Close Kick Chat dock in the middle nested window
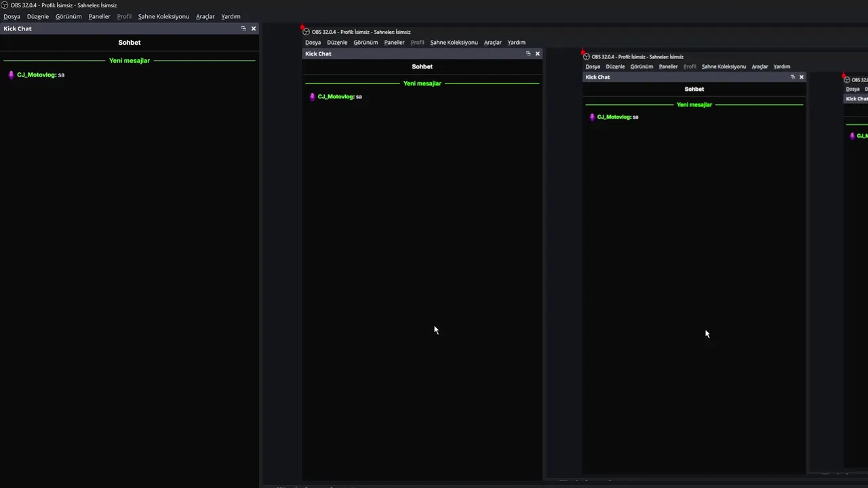Screen dimensions: 868x488 [538, 54]
